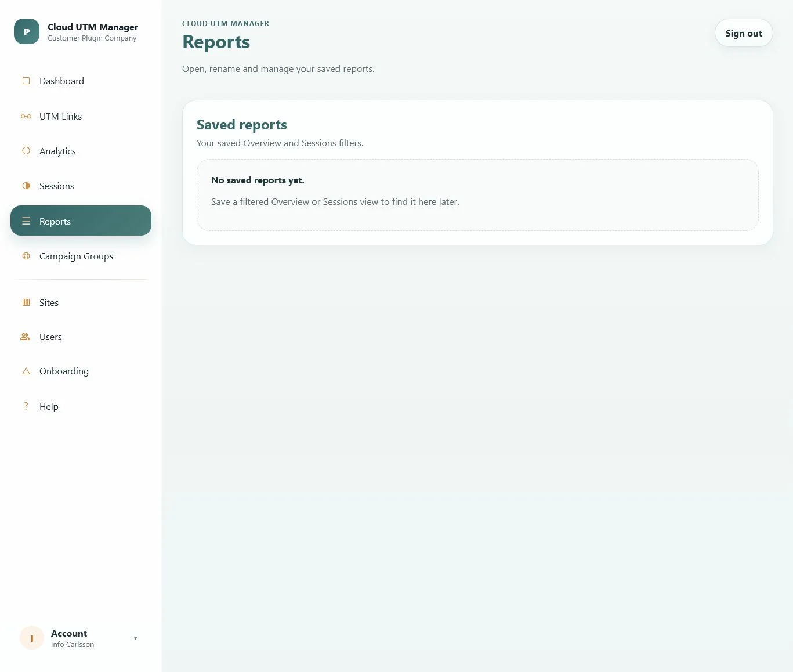
Task: Click the UTM Links chain icon
Action: pos(26,116)
